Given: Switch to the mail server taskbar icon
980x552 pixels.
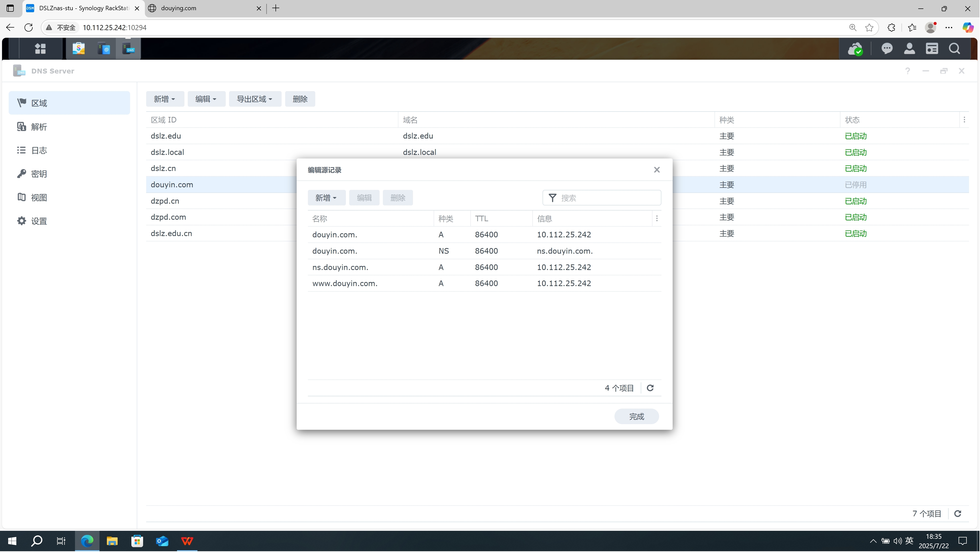Looking at the screenshot, I should [104, 48].
